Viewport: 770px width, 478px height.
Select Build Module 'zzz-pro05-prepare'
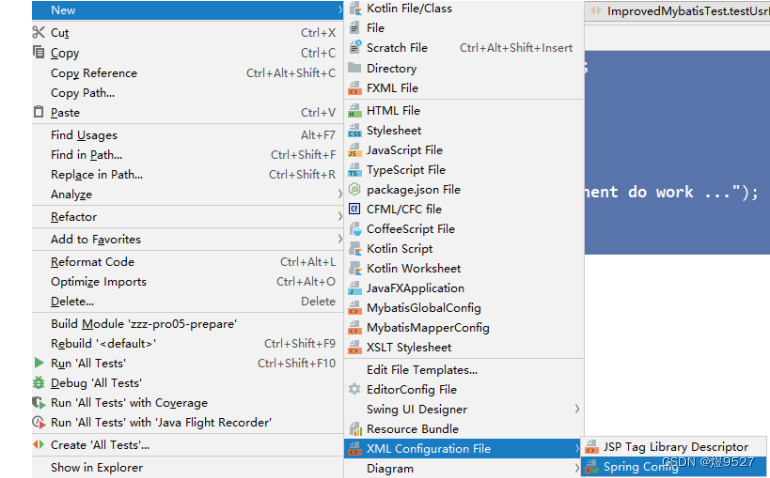coord(188,323)
